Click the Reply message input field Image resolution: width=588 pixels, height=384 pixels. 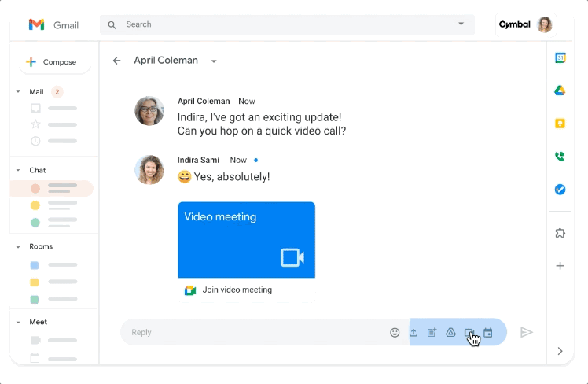click(x=252, y=333)
